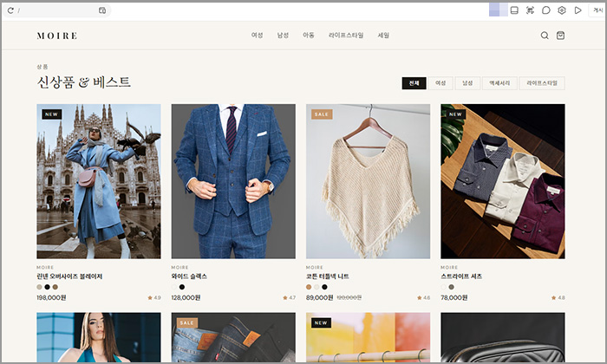Screen dimensions: 607x364
Task: Click the panel layout icon in top toolbar
Action: [x=514, y=10]
